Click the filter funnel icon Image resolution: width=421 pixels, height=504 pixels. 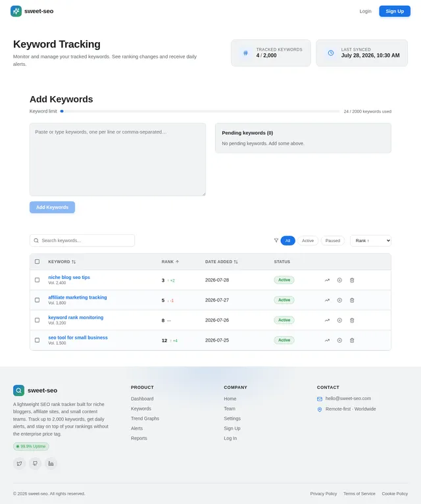276,240
